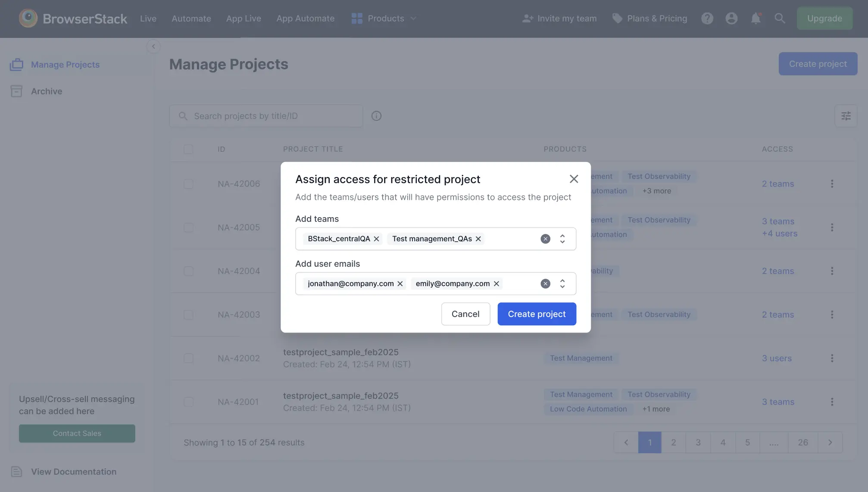Close the Assign access dialog
868x492 pixels.
[x=574, y=179]
